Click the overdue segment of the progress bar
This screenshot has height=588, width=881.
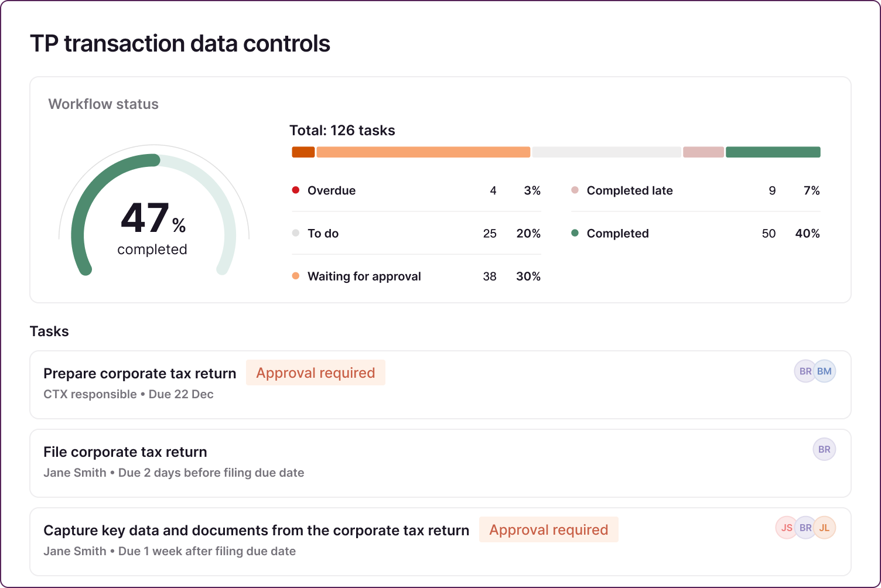[303, 151]
